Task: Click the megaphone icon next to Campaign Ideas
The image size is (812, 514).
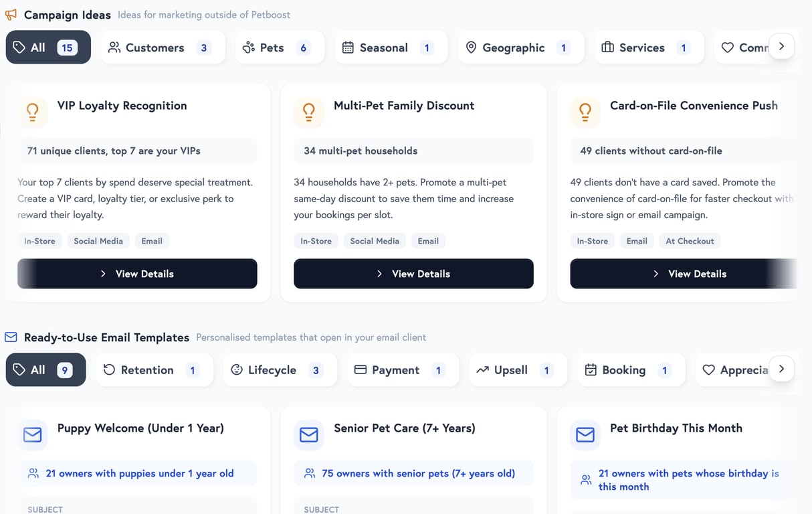Action: (x=11, y=14)
